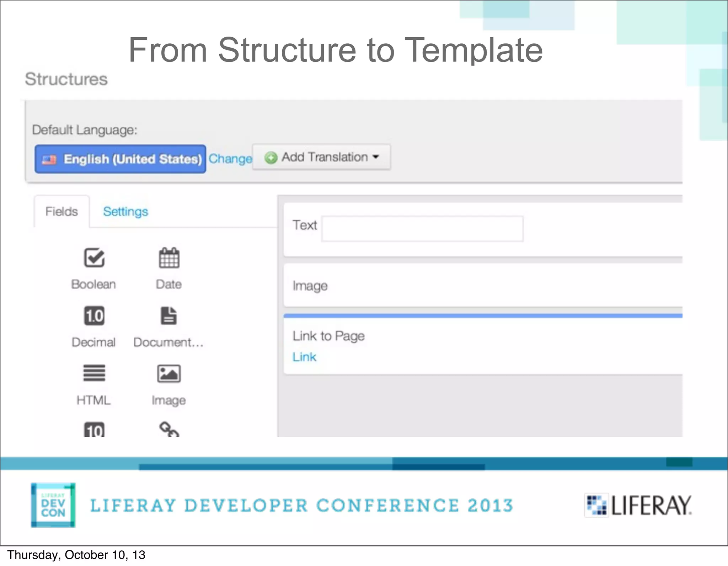Click the US flag icon

49,160
